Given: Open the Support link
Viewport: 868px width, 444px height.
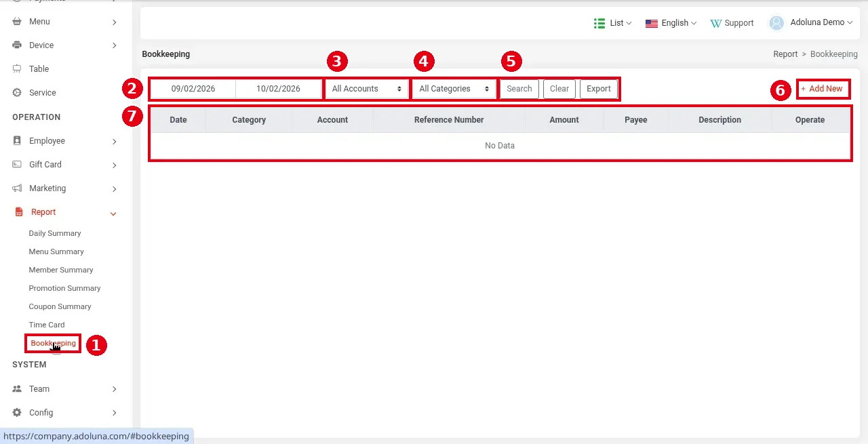Looking at the screenshot, I should point(732,23).
